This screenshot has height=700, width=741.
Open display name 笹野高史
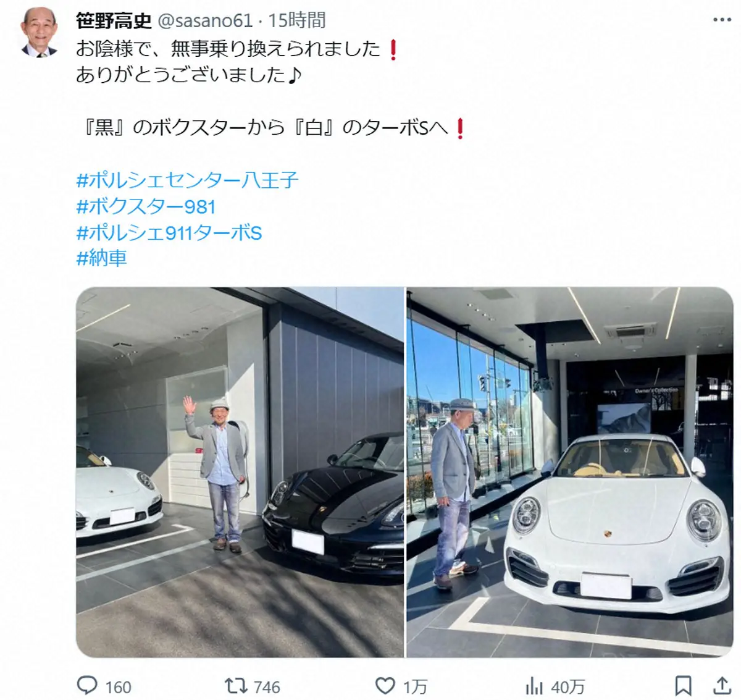(x=114, y=21)
